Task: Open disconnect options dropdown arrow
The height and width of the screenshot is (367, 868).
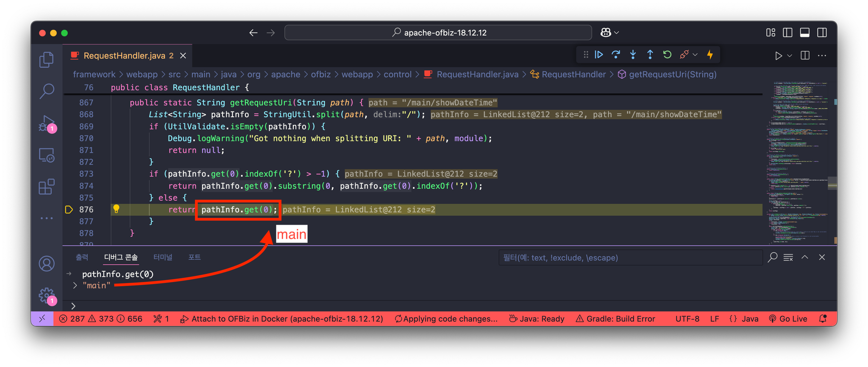Action: [695, 55]
